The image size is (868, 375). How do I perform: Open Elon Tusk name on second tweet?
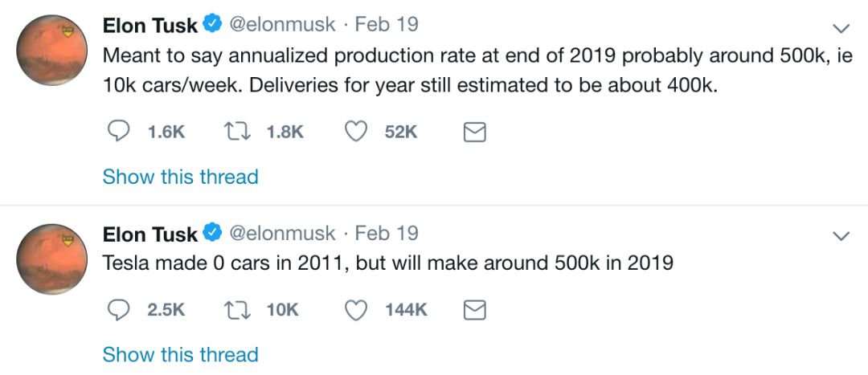point(150,234)
